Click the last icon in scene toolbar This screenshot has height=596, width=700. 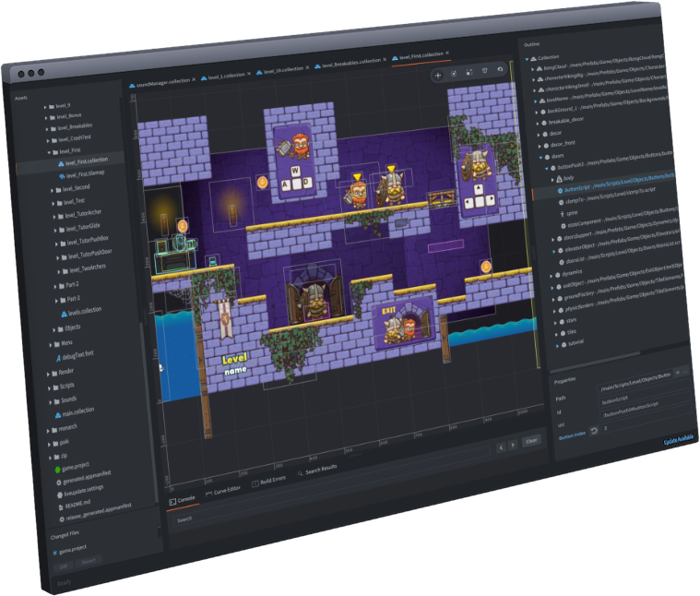coord(501,69)
